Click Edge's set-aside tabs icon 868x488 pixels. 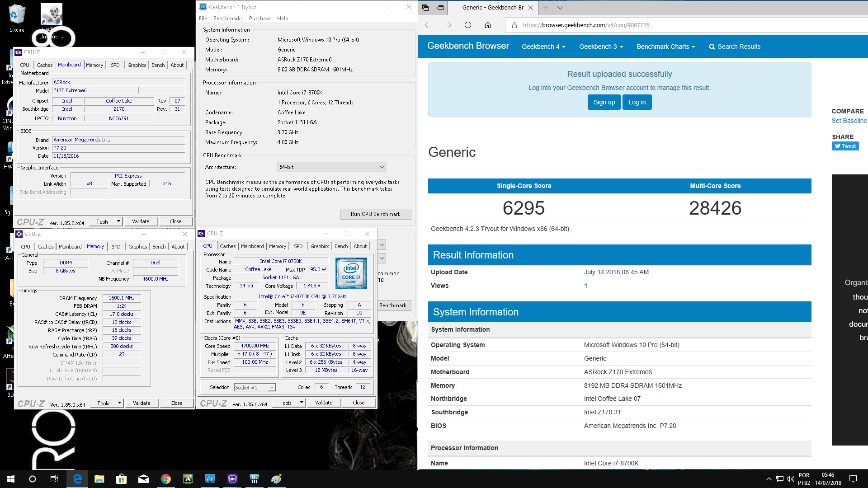pos(425,8)
